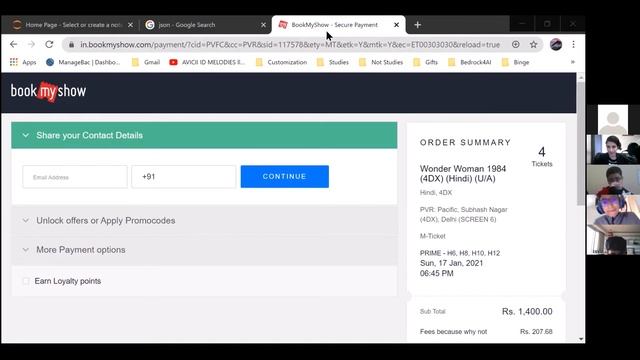The image size is (640, 360).
Task: Click the Wonder Woman 1984 movie title
Action: pos(463,173)
